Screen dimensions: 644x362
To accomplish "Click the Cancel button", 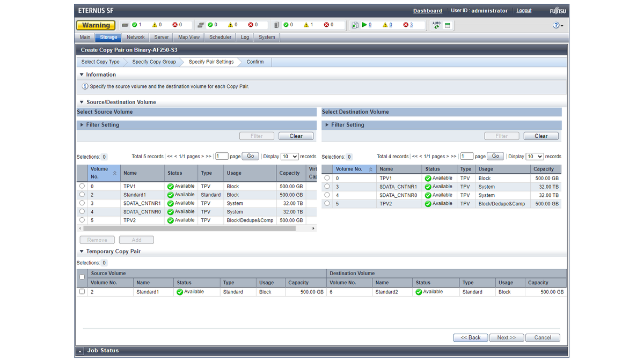I will (x=543, y=338).
